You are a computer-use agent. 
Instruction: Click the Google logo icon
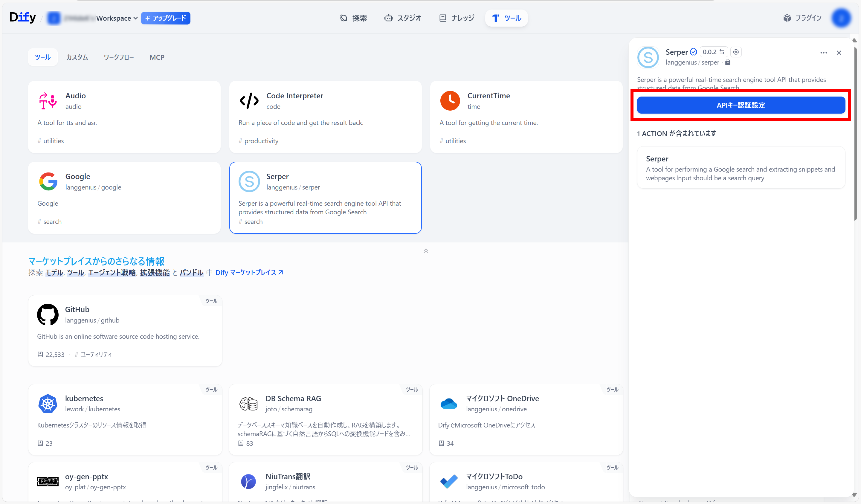click(48, 181)
